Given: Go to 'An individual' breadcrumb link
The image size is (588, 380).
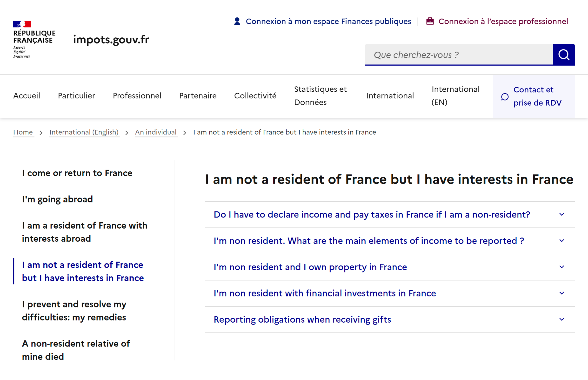Looking at the screenshot, I should point(156,132).
